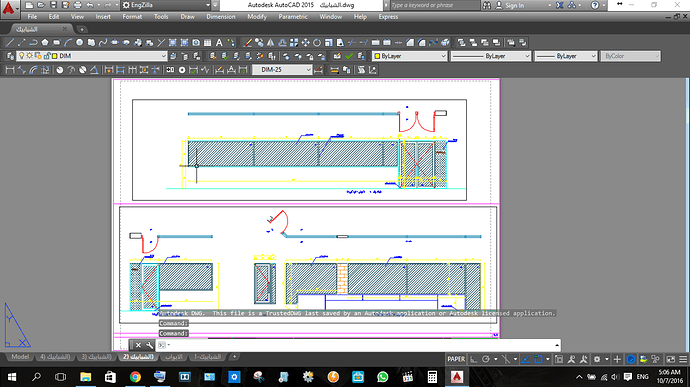Image resolution: width=690 pixels, height=387 pixels.
Task: Select the Linear dimension tool
Action: click(10, 70)
